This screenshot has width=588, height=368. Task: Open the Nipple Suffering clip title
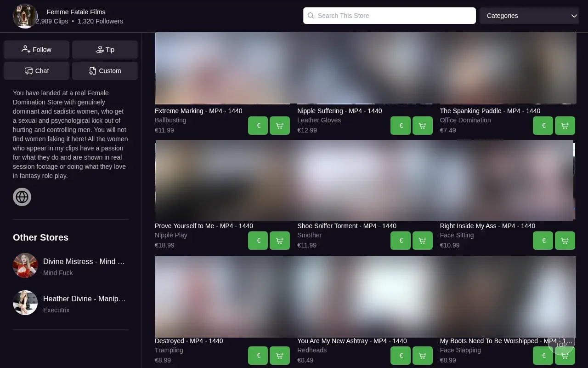[x=339, y=111]
